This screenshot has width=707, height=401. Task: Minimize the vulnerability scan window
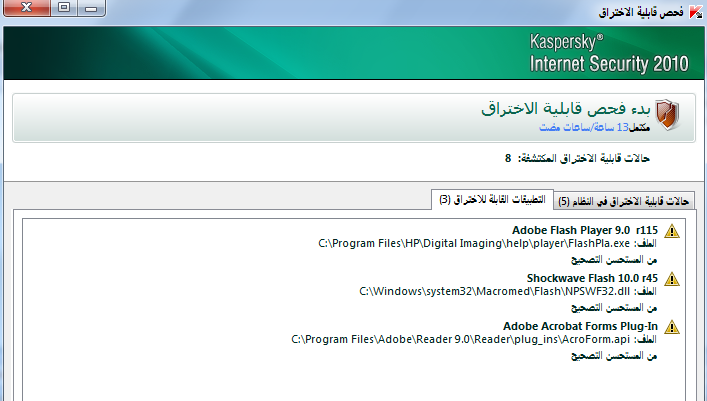pos(92,8)
